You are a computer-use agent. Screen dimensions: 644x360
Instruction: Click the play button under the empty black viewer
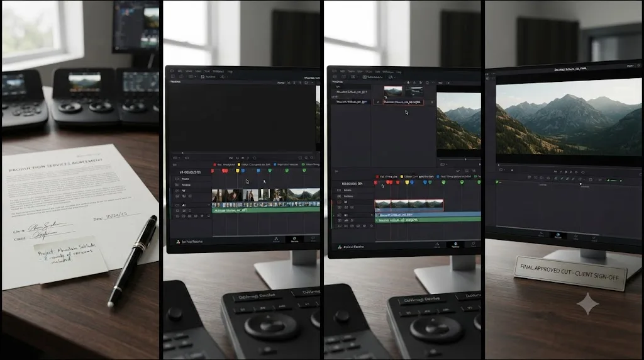click(243, 158)
